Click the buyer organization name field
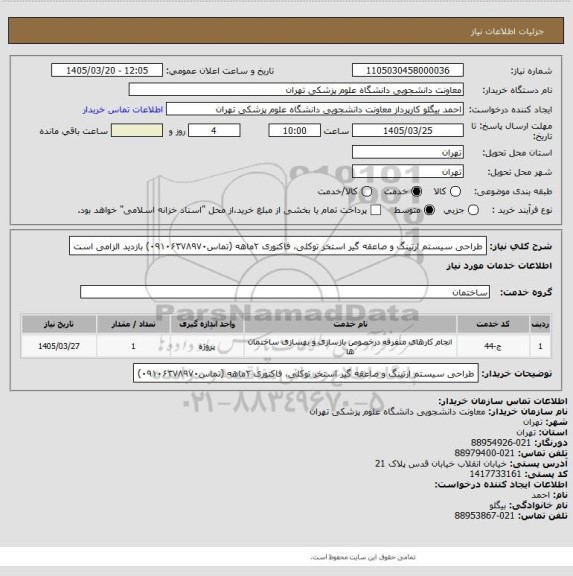The width and height of the screenshot is (573, 576). coord(296,90)
